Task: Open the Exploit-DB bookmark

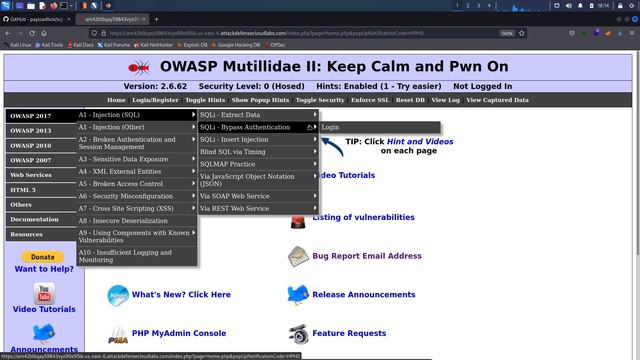Action: pyautogui.click(x=192, y=45)
